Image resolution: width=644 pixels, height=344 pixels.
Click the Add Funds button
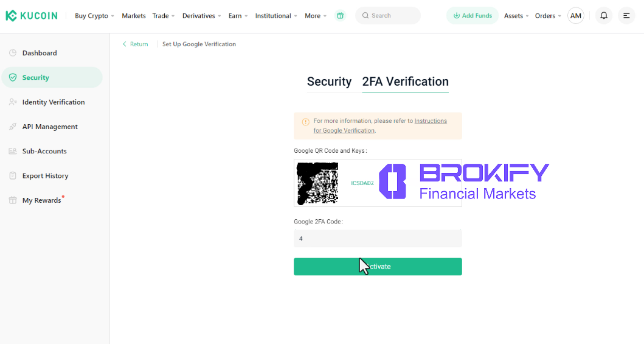tap(473, 16)
